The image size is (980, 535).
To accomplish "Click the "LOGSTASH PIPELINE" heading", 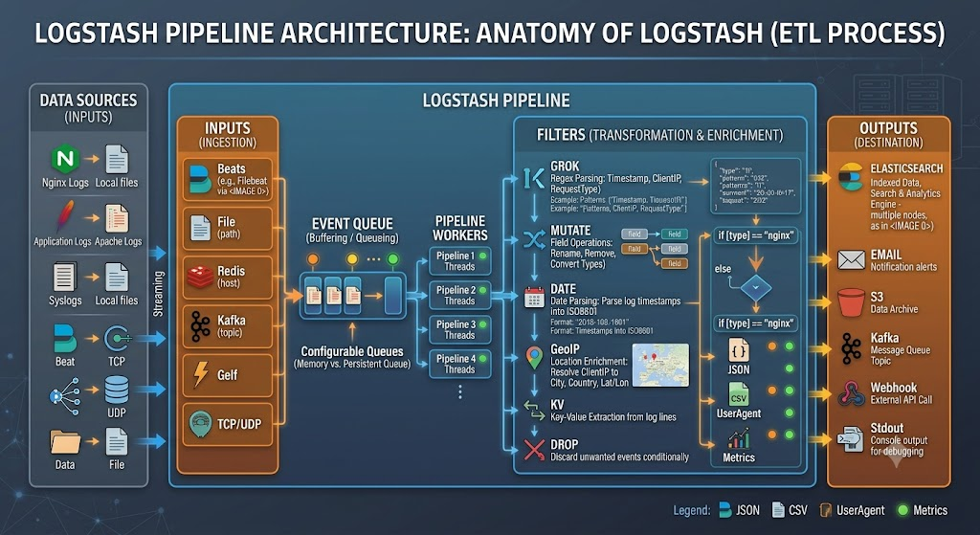I will 497,100.
